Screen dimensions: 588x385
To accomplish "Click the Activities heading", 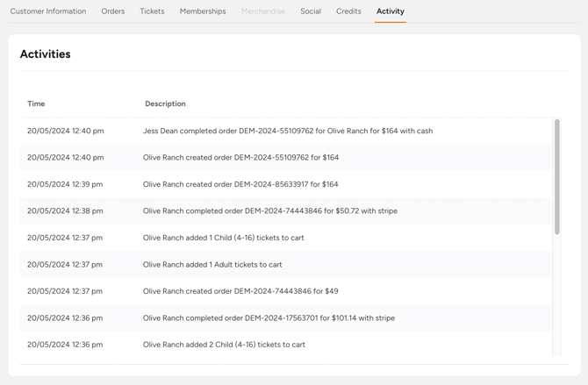I will click(46, 54).
